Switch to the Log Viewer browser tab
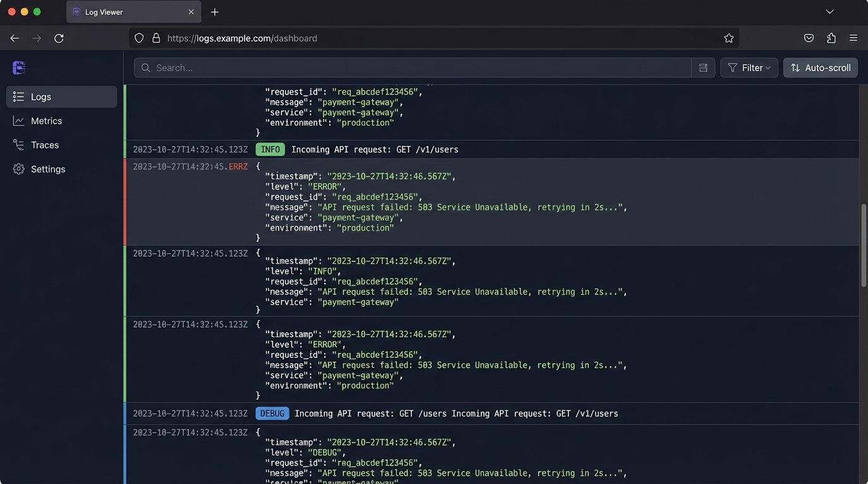Viewport: 868px width, 484px height. pos(126,11)
